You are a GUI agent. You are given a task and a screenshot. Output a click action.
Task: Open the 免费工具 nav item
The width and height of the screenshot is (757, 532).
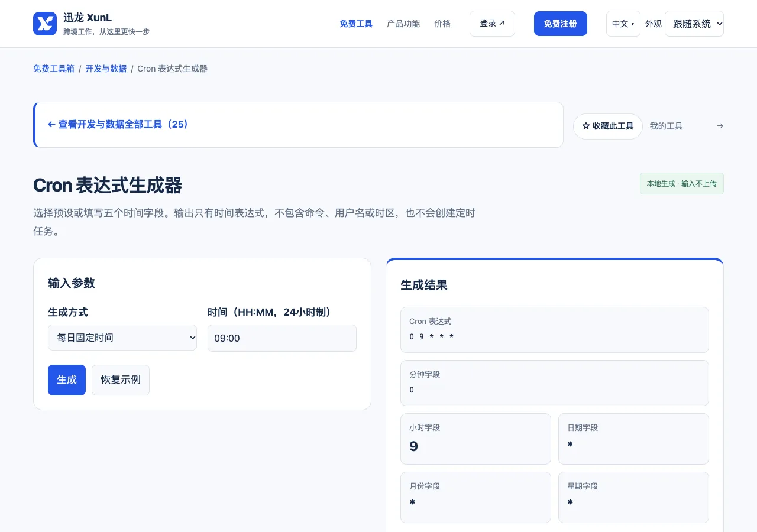pos(356,24)
